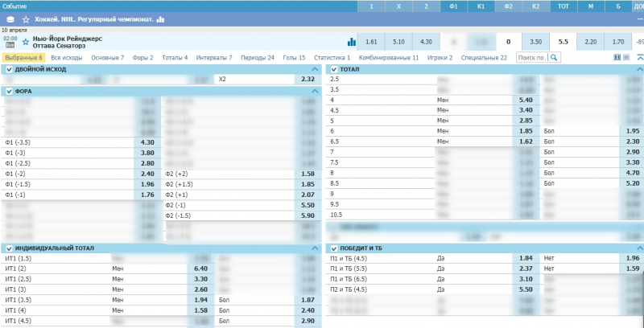Collapse the ИНДИВИДУАЛЬНЫЙ ТОТАЛ section
This screenshot has height=328, width=644.
pos(315,248)
